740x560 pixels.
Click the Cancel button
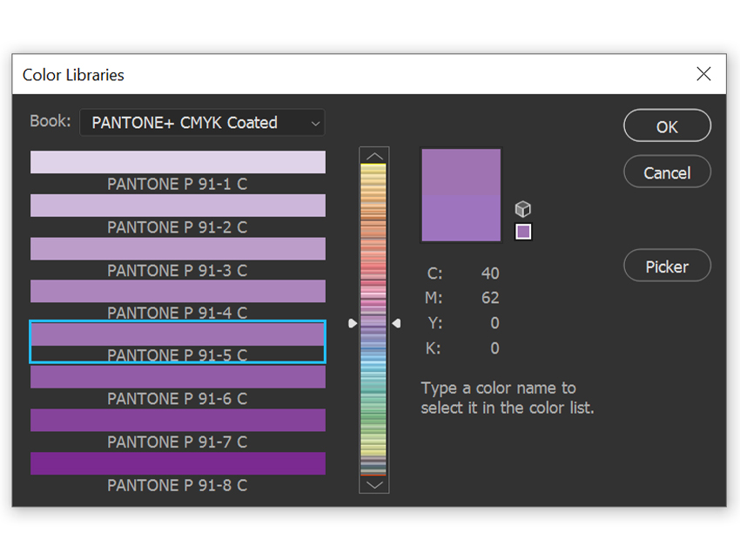(667, 172)
